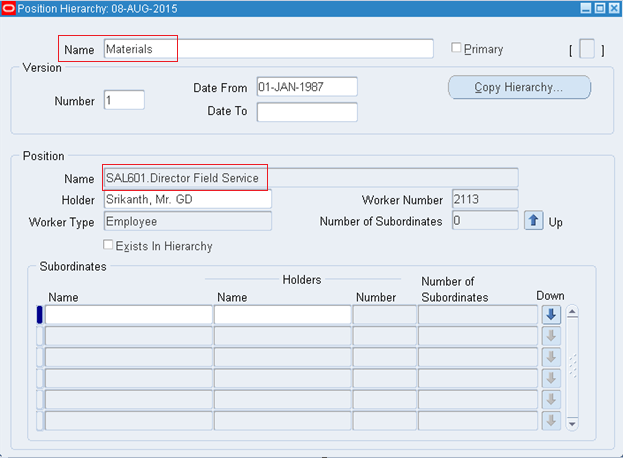623x458 pixels.
Task: Click the Down arrow in last subordinates row
Action: [x=551, y=420]
